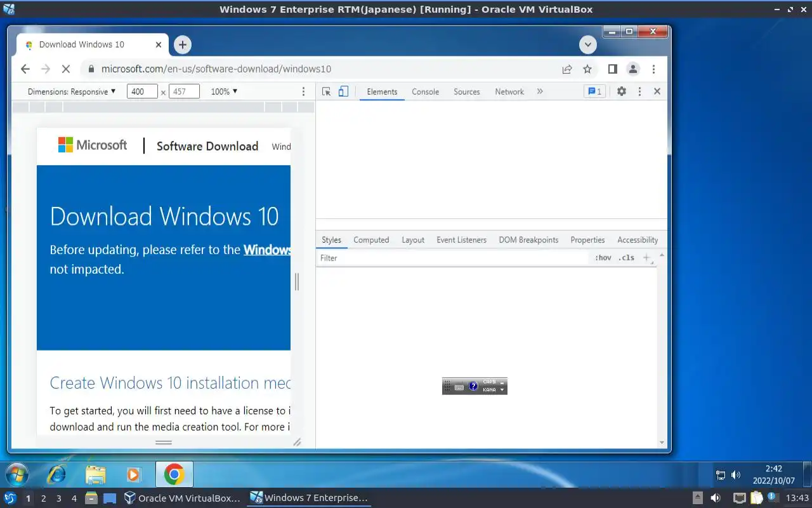Viewport: 812px width, 508px height.
Task: Click the viewport width field showing 400
Action: [142, 91]
